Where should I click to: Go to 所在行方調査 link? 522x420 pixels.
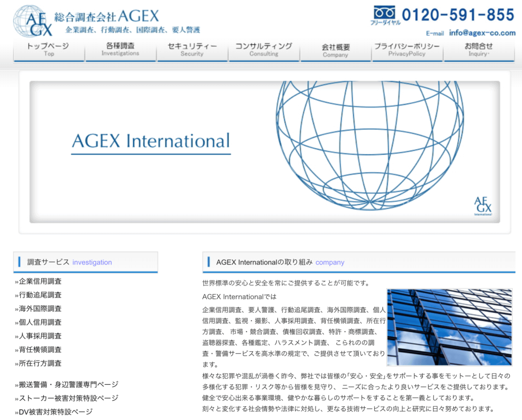pyautogui.click(x=40, y=364)
